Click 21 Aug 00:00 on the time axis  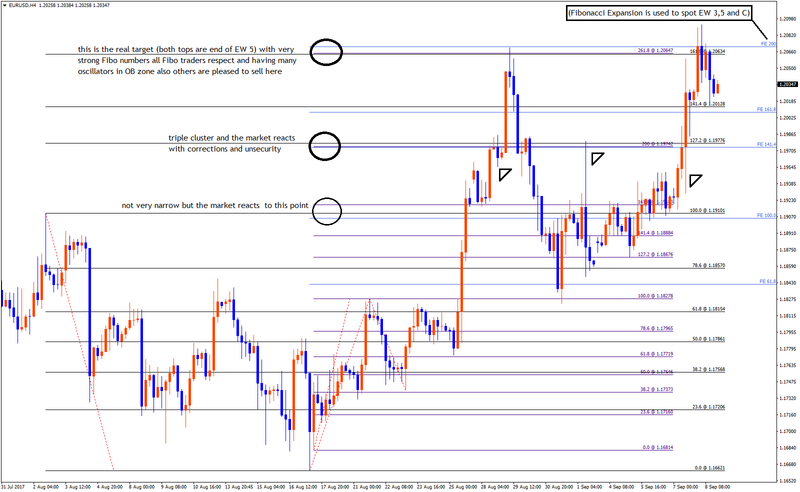(366, 487)
